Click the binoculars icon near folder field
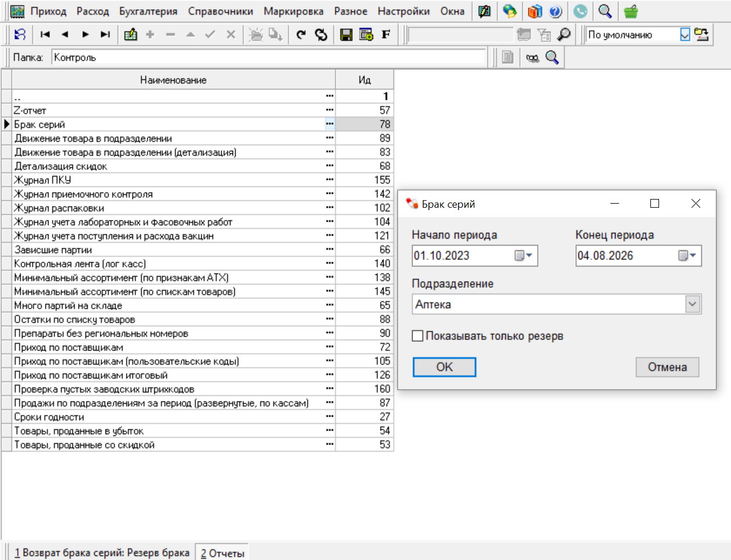 pos(533,57)
